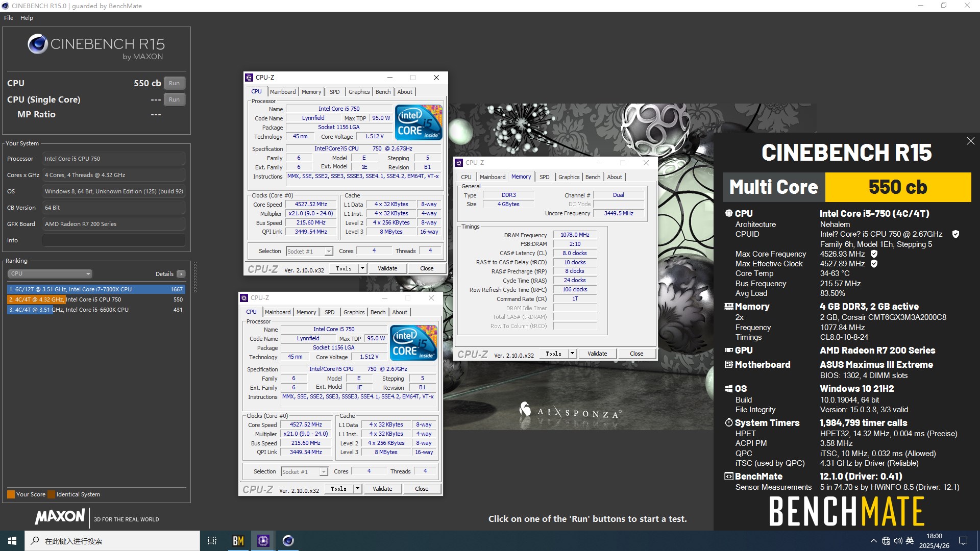Click the Processor field in Your System
The height and width of the screenshot is (551, 980).
pos(113,159)
